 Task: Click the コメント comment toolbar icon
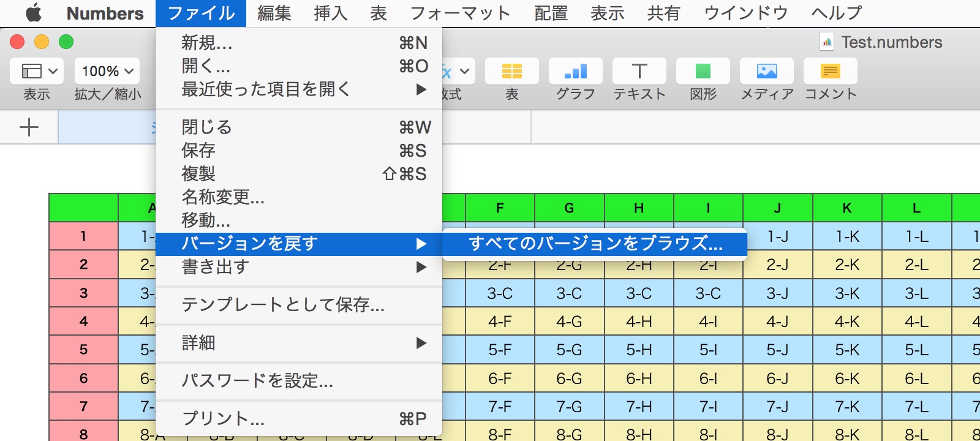[831, 71]
